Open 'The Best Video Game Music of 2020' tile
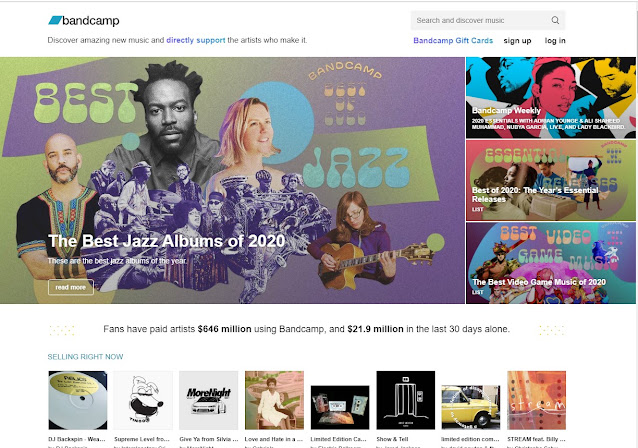This screenshot has height=448, width=638. (551, 263)
